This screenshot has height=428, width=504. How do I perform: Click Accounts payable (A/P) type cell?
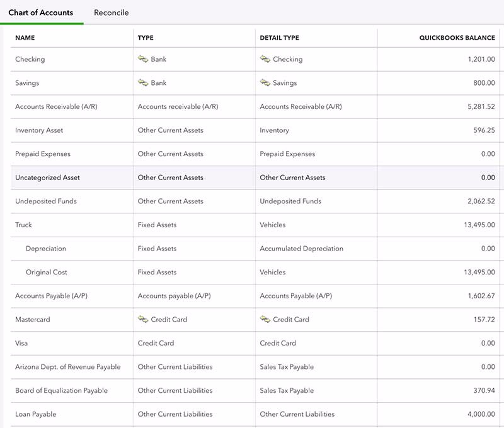(175, 296)
